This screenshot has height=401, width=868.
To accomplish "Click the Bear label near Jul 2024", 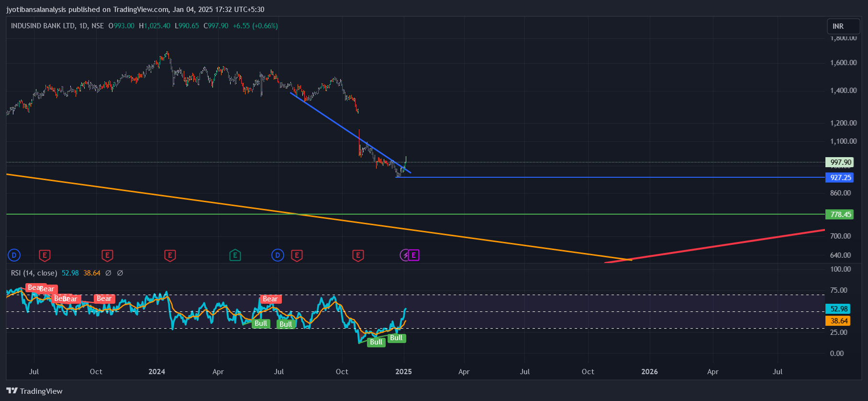I will (270, 299).
